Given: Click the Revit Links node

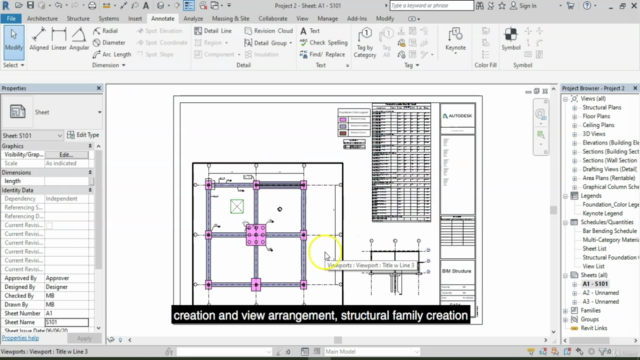Looking at the screenshot, I should 594,328.
